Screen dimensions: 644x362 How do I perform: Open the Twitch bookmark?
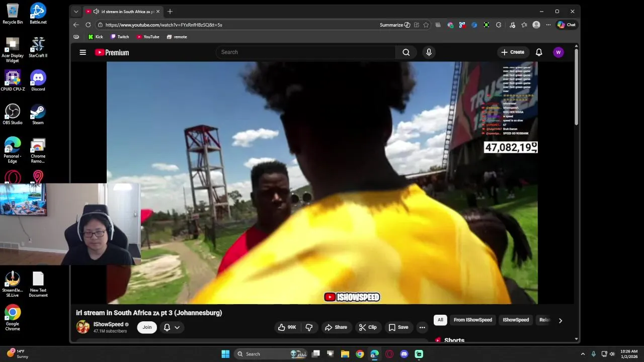(x=120, y=37)
